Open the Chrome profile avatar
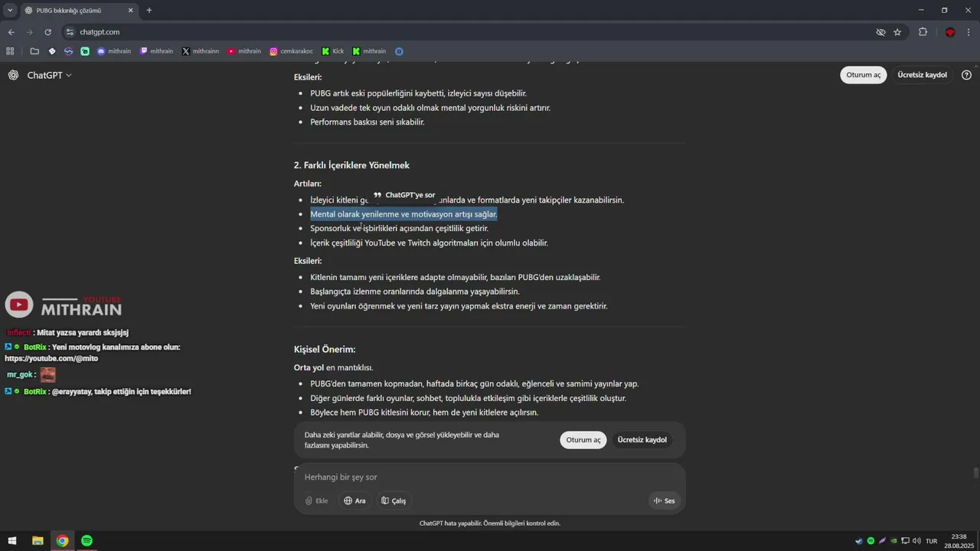The image size is (980, 551). coord(950,32)
